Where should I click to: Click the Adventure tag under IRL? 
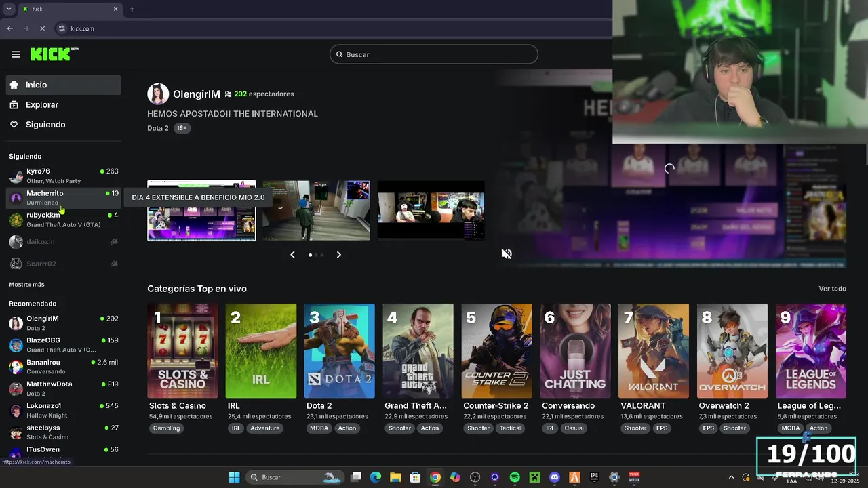click(x=264, y=428)
